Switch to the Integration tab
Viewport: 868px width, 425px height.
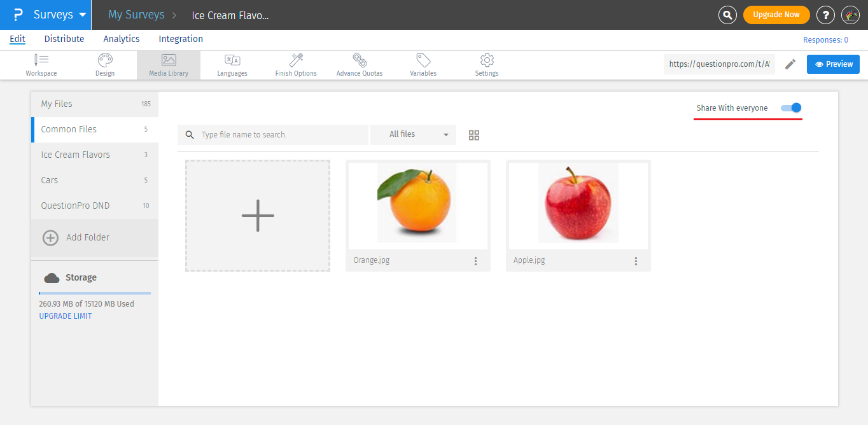pyautogui.click(x=181, y=39)
